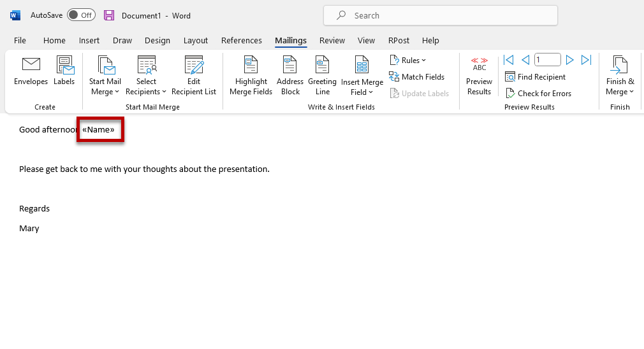Click the Match Fields button
The image size is (644, 349).
(417, 77)
